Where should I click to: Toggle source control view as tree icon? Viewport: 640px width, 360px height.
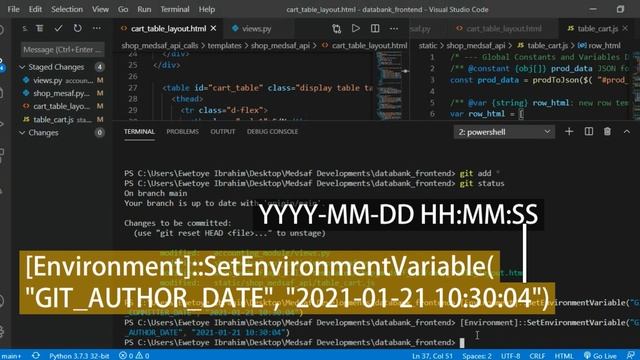(40, 28)
